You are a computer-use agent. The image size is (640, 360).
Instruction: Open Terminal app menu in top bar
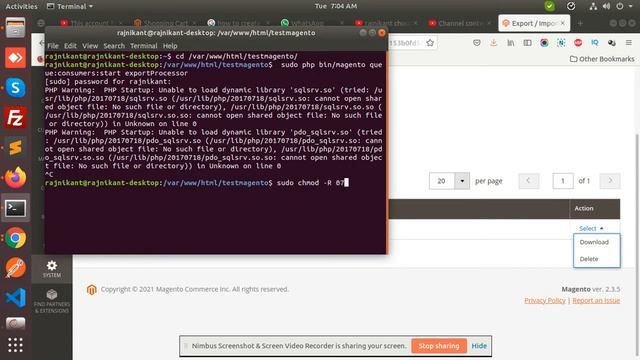(70, 6)
